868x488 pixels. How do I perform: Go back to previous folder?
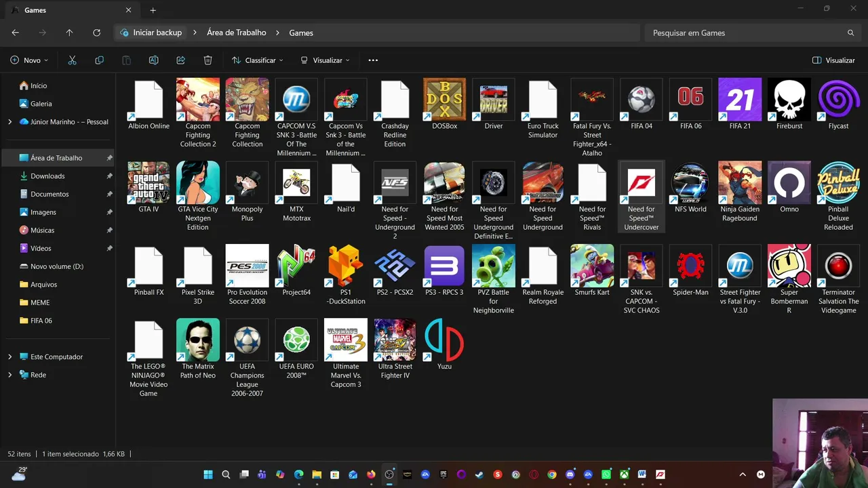coord(15,33)
